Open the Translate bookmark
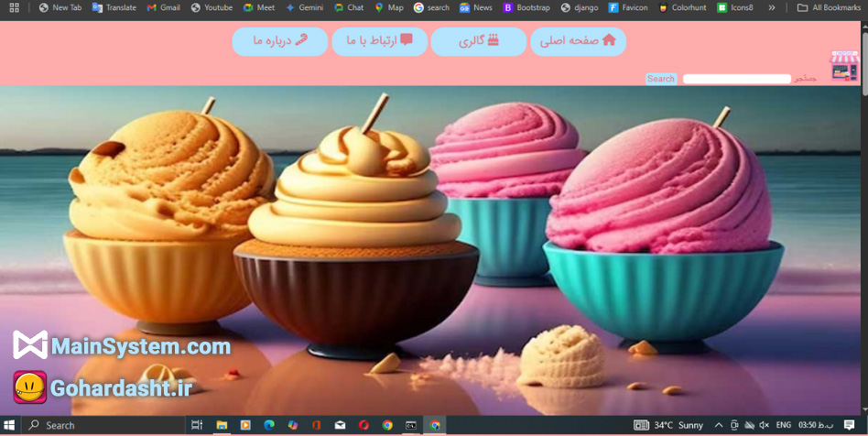Viewport: 868px width, 436px height. 114,7
